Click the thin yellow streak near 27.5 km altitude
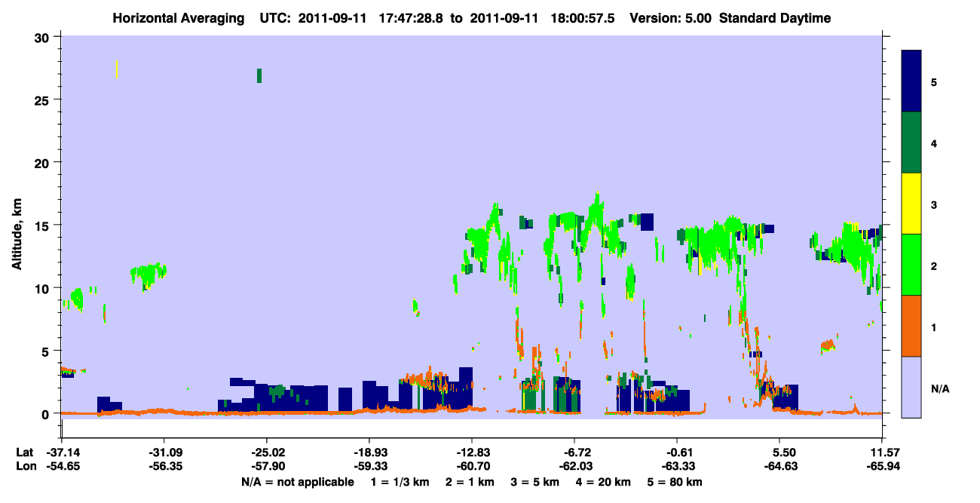Viewport: 980px width, 503px height. [x=116, y=69]
